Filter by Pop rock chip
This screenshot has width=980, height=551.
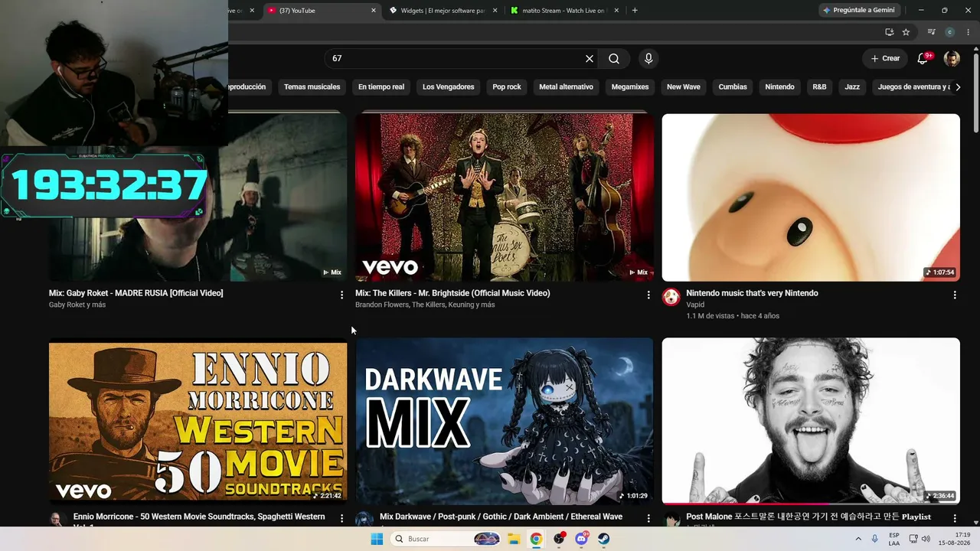(x=507, y=87)
